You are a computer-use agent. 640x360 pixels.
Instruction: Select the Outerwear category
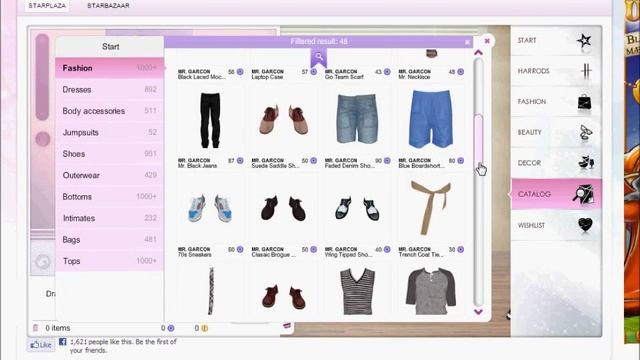109,175
